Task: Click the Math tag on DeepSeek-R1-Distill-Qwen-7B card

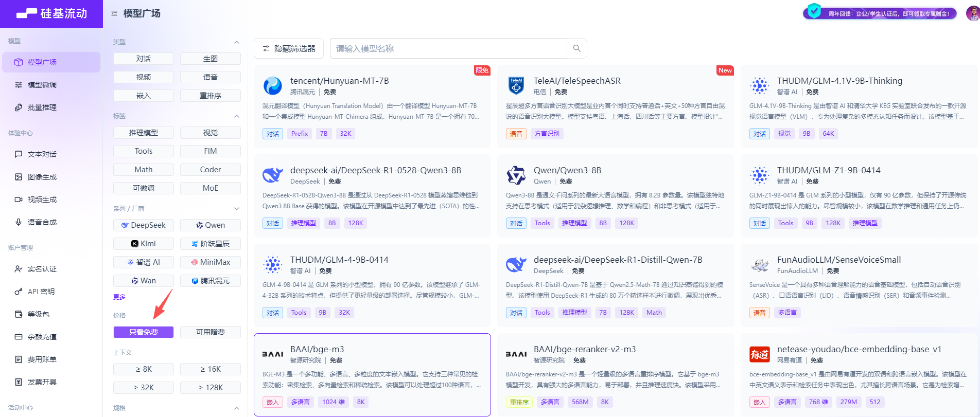Action: pos(654,313)
